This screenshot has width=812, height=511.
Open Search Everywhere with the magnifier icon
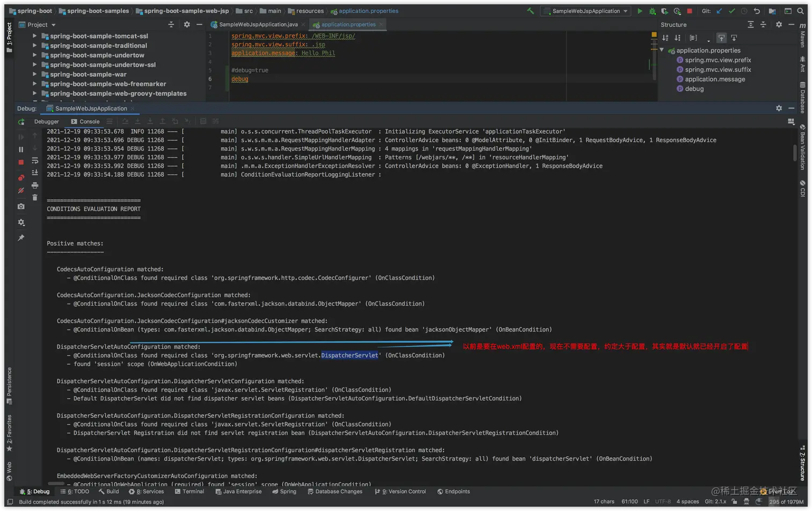point(800,11)
